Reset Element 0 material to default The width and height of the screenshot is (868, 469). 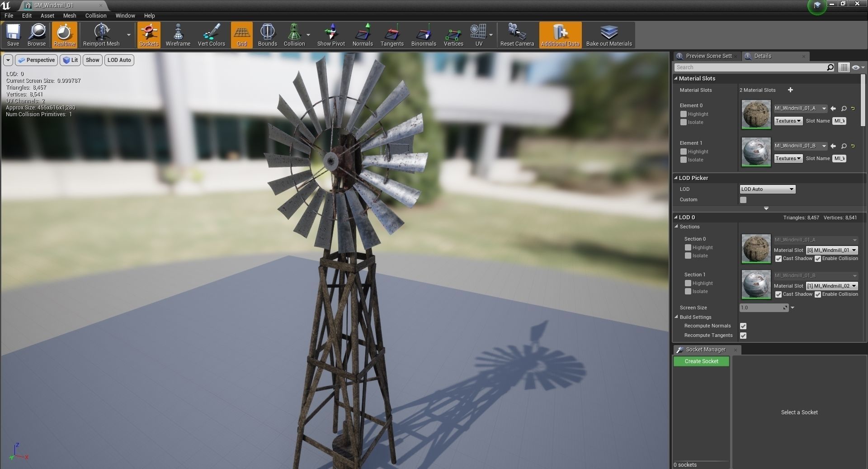[x=853, y=109]
